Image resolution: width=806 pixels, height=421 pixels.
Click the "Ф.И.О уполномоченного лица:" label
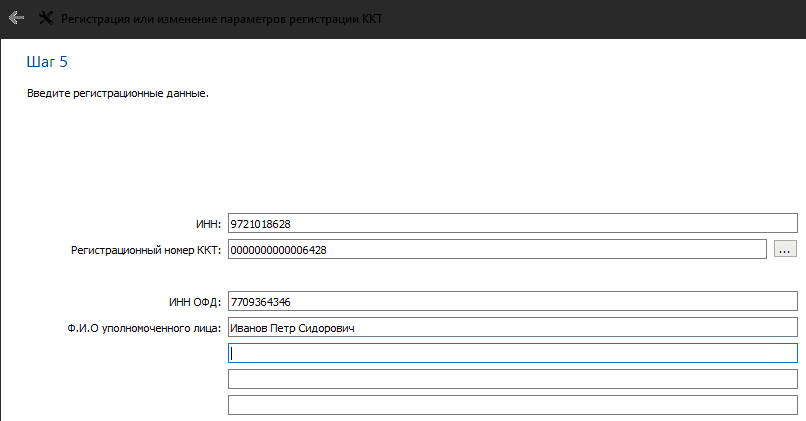144,328
